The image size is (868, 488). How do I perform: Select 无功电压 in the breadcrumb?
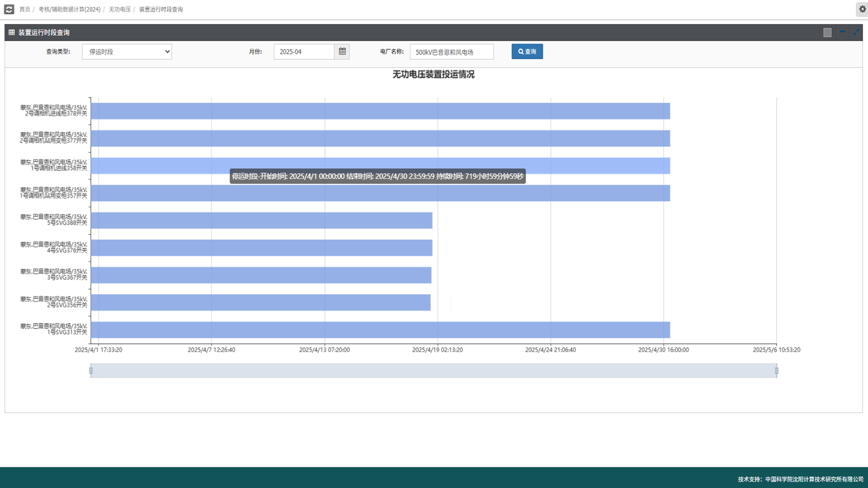(120, 9)
